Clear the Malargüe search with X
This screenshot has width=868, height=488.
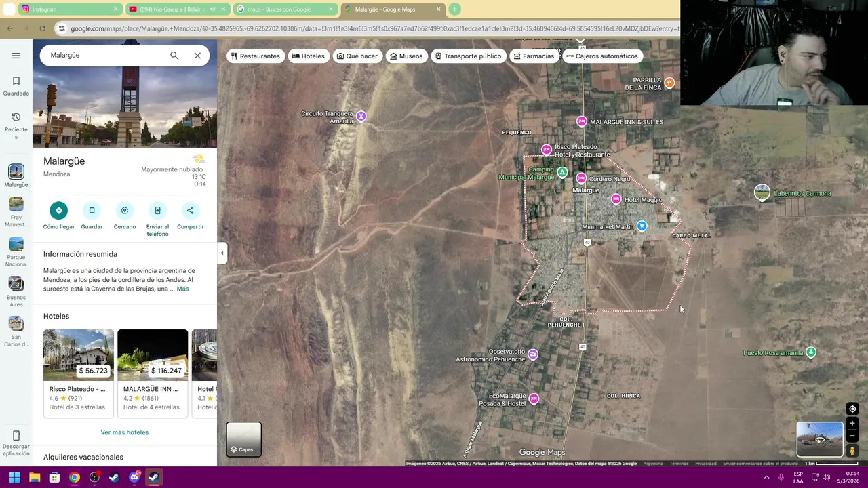click(x=197, y=56)
